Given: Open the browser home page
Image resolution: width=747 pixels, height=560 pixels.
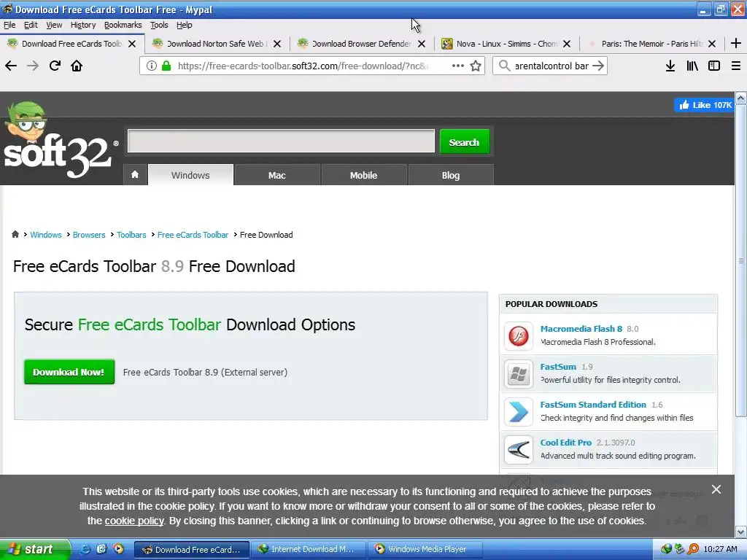Looking at the screenshot, I should pos(77,66).
